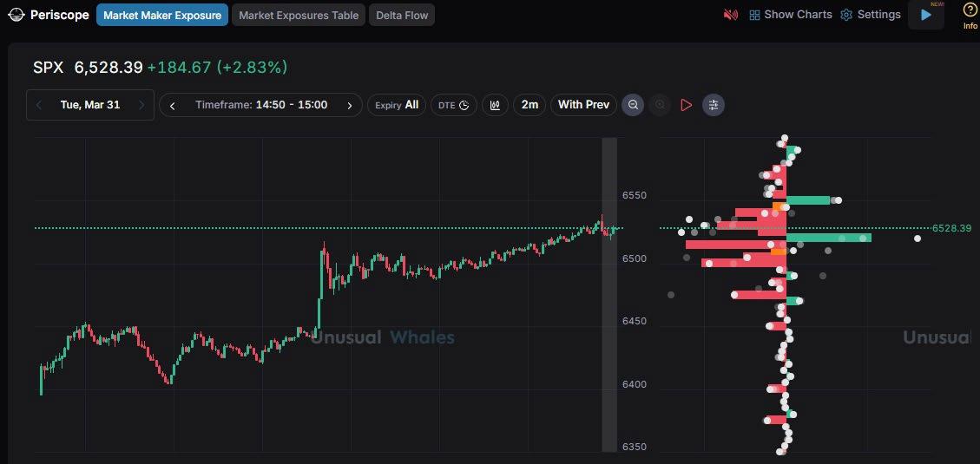Viewport: 980px width, 464px height.
Task: Switch to Market Exposures Table tab
Action: [x=298, y=15]
